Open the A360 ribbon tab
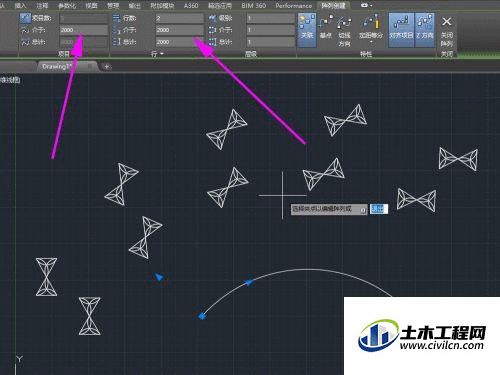The width and height of the screenshot is (500, 375). coord(191,5)
